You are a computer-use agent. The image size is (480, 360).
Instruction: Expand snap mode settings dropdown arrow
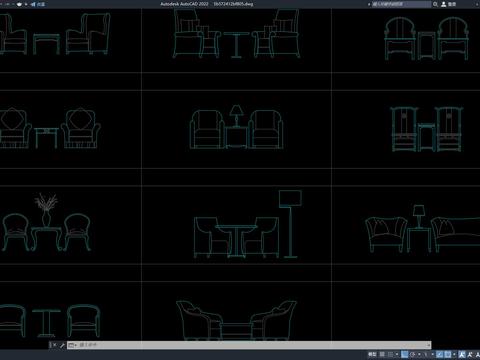coord(397,354)
